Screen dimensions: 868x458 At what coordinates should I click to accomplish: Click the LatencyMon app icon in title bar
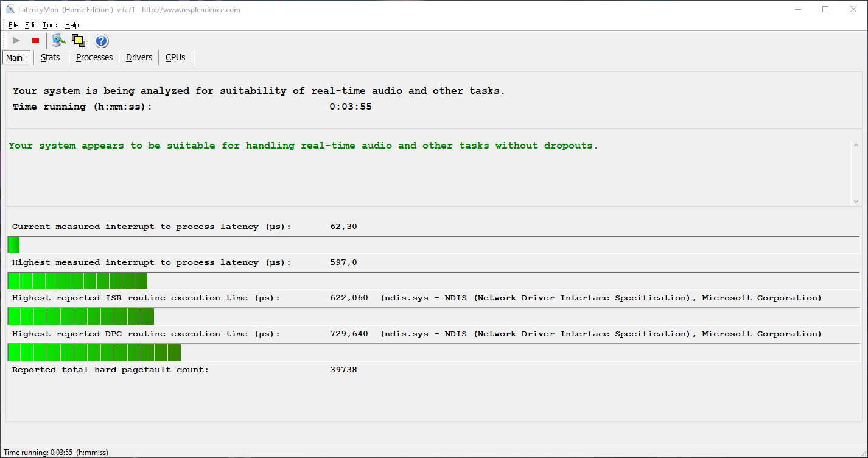point(10,9)
